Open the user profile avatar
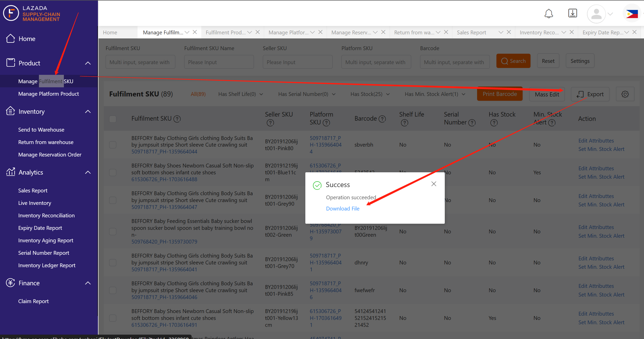644x339 pixels. [596, 14]
